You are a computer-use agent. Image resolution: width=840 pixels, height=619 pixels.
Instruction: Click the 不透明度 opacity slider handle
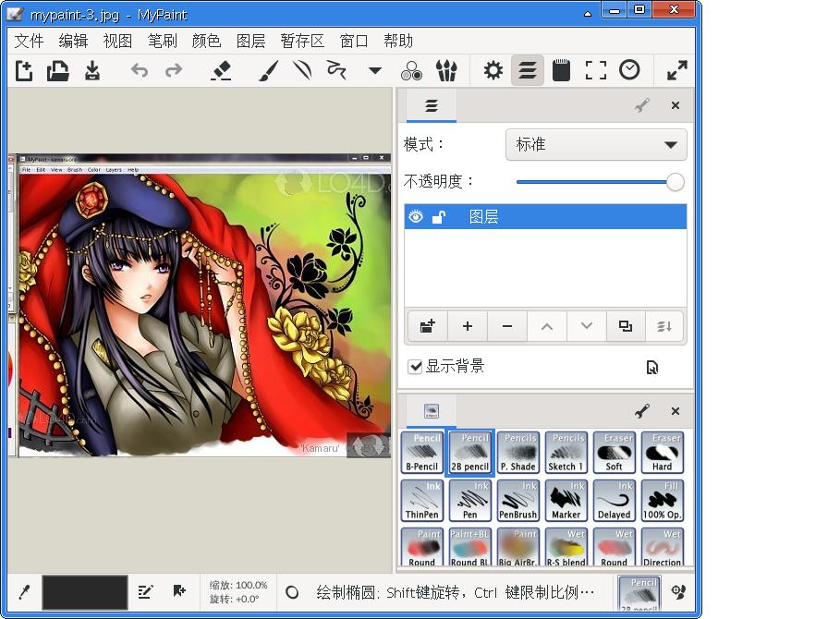pos(676,182)
